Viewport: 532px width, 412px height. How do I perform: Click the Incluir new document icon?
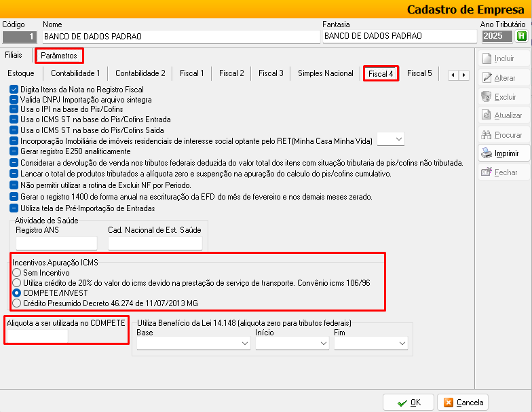[487, 58]
